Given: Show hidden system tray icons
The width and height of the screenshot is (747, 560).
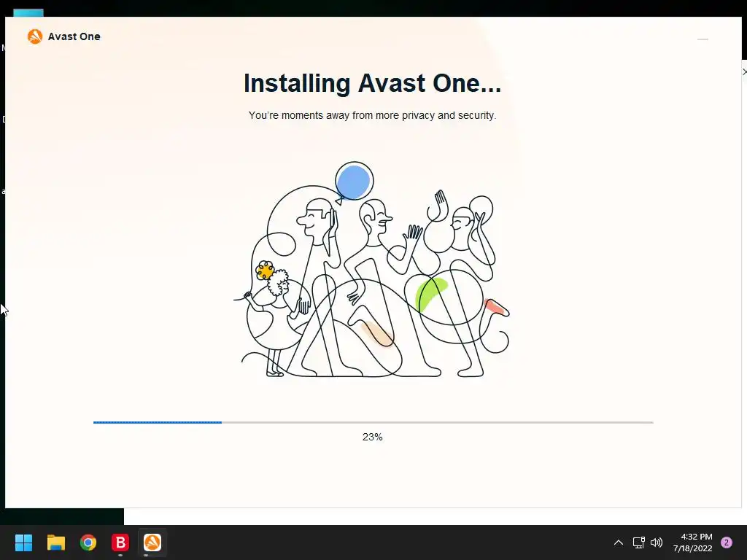Looking at the screenshot, I should click(619, 542).
